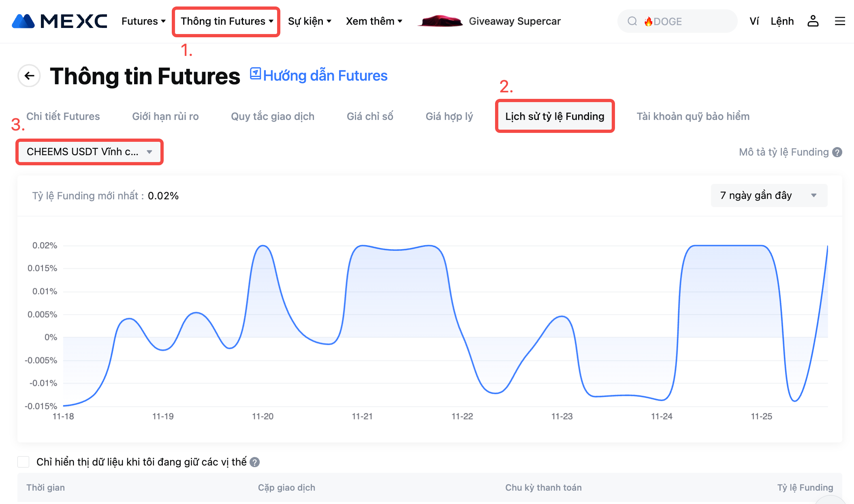The width and height of the screenshot is (854, 504).
Task: Click the MEXC logo
Action: [x=60, y=21]
